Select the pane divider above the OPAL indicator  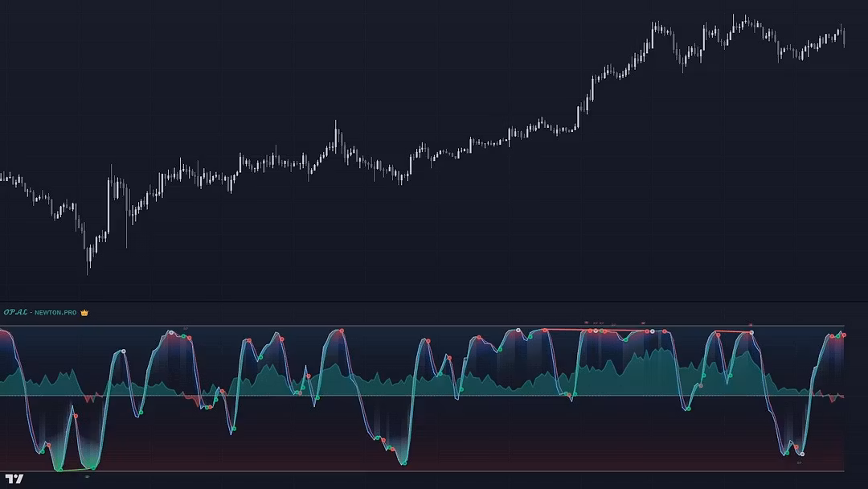(434, 302)
